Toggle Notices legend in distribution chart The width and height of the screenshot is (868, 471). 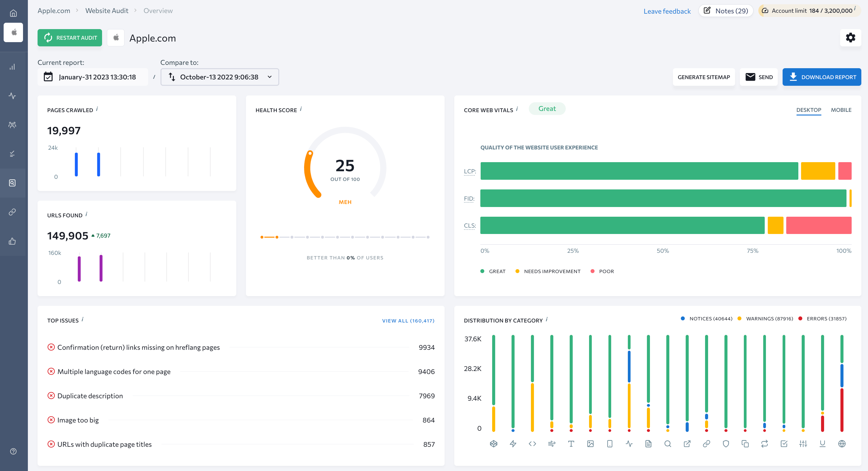[x=707, y=319]
